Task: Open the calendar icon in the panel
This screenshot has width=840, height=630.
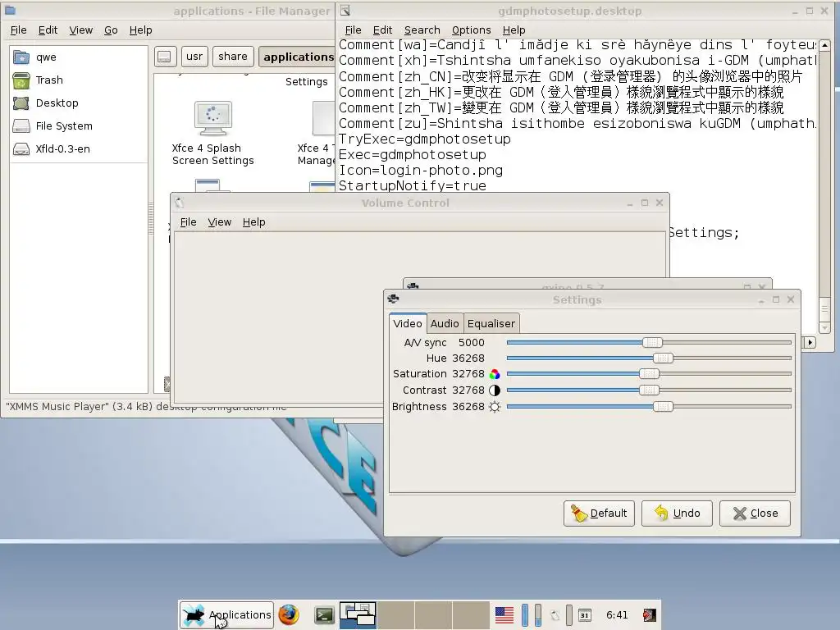Action: (584, 615)
